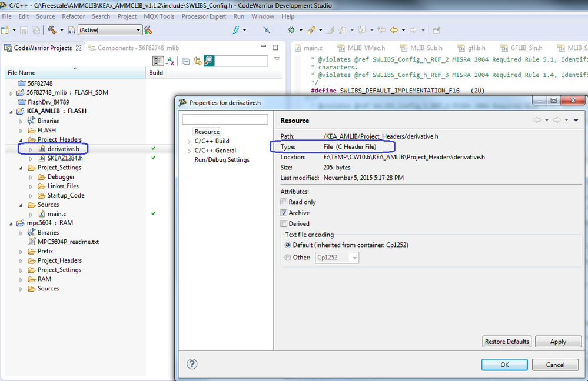Collapse the KEA_AMLIB project node
The height and width of the screenshot is (381, 588).
point(11,112)
